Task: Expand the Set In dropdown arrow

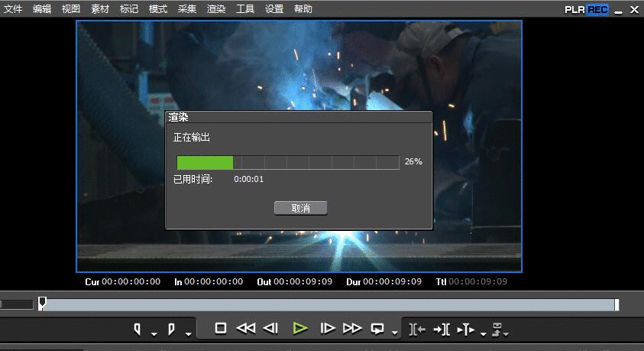Action: click(x=154, y=333)
